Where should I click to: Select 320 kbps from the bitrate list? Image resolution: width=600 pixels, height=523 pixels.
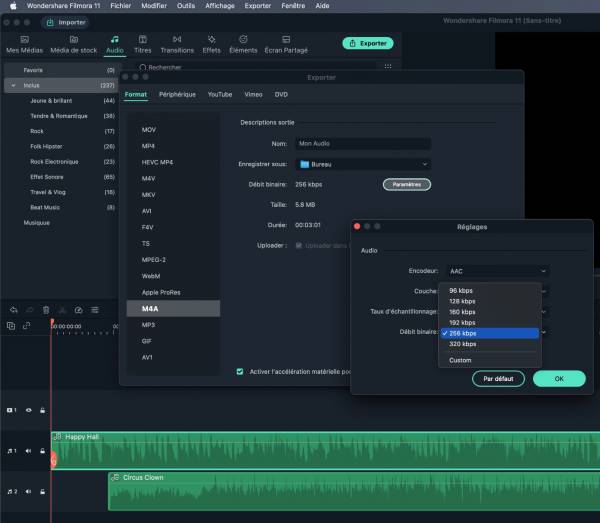462,344
